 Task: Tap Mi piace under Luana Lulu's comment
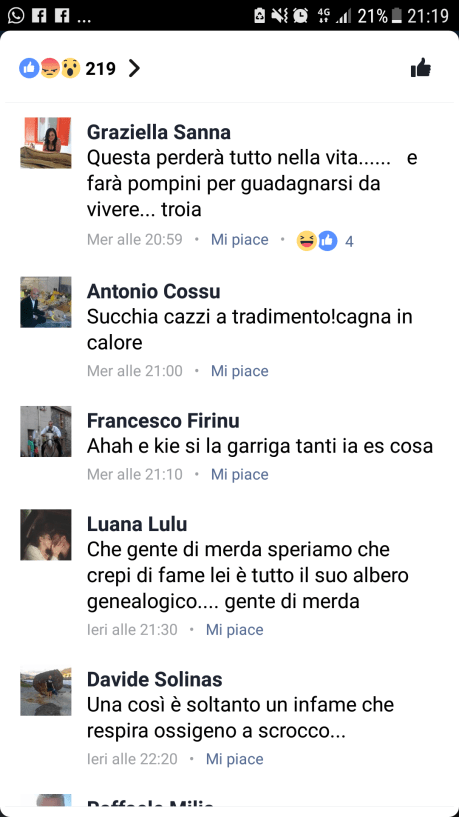pos(234,629)
